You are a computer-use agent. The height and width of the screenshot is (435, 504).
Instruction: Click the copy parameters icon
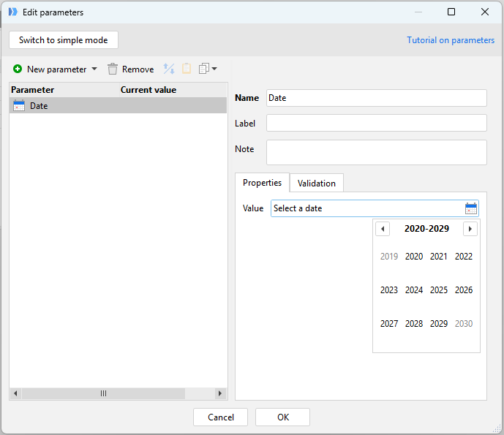pyautogui.click(x=204, y=69)
